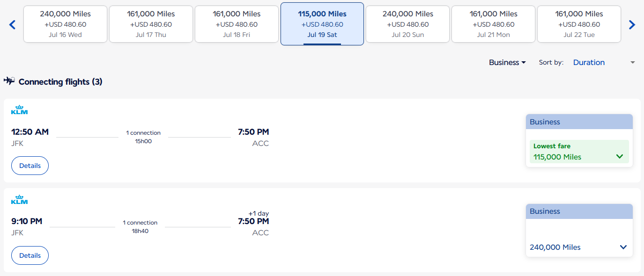This screenshot has height=276, width=644.
Task: Expand the 115,000 Miles fare chevron
Action: pos(620,157)
